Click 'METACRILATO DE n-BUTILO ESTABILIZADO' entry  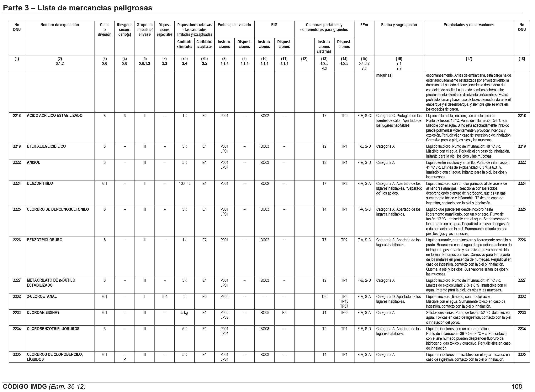51,283
